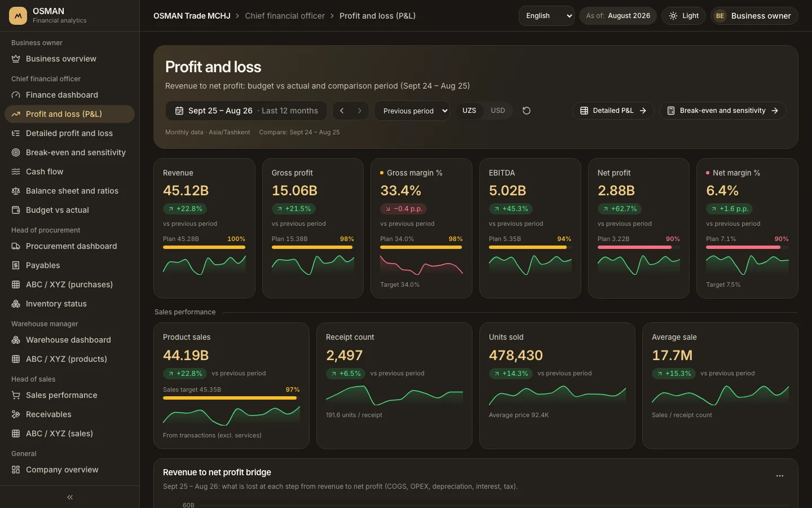This screenshot has height=508, width=812.
Task: Click the Business overview crown icon
Action: pyautogui.click(x=16, y=59)
